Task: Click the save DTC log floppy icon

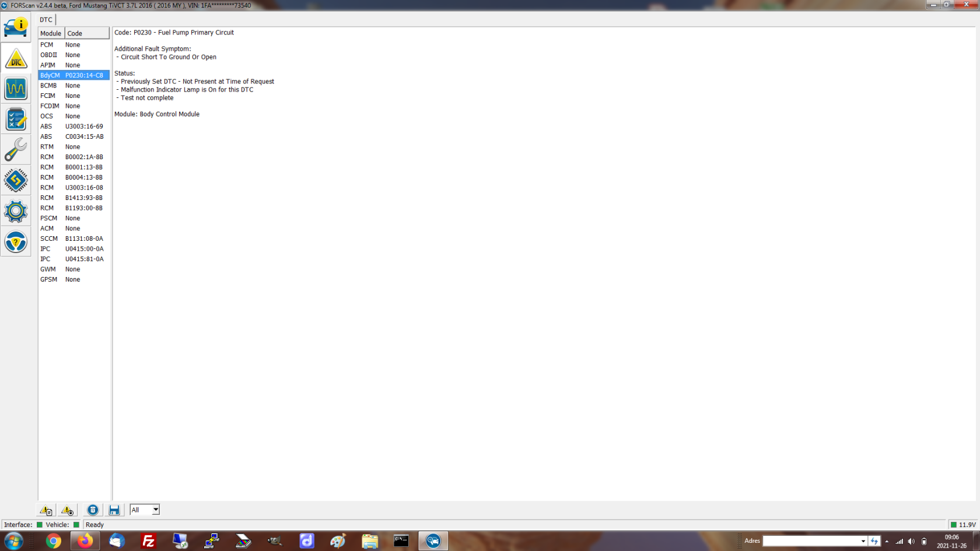Action: tap(114, 510)
